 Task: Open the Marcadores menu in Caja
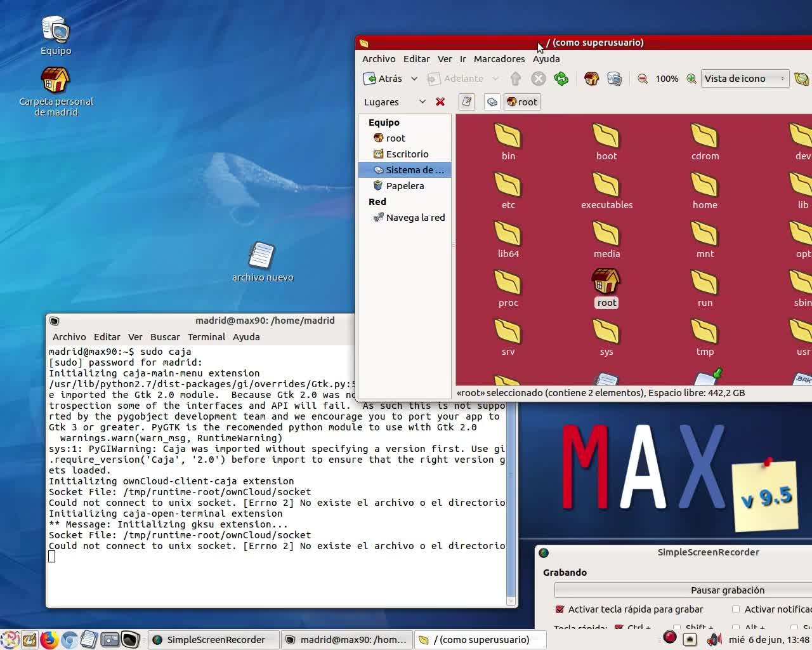tap(499, 59)
